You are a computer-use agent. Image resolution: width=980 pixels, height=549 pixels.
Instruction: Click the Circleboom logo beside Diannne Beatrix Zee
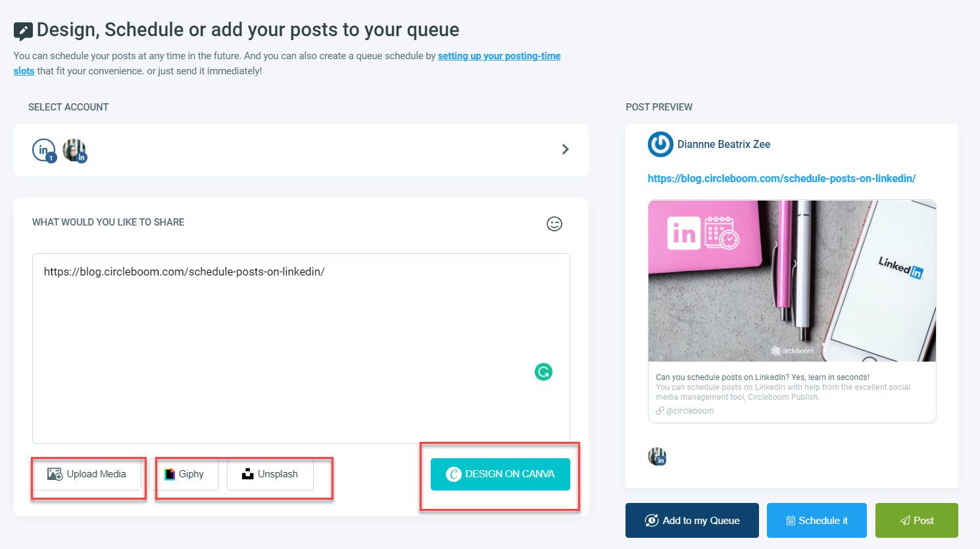pos(660,144)
